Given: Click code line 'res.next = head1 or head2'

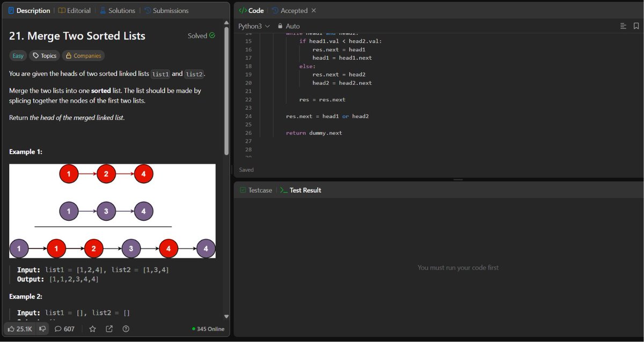Looking at the screenshot, I should click(x=327, y=116).
